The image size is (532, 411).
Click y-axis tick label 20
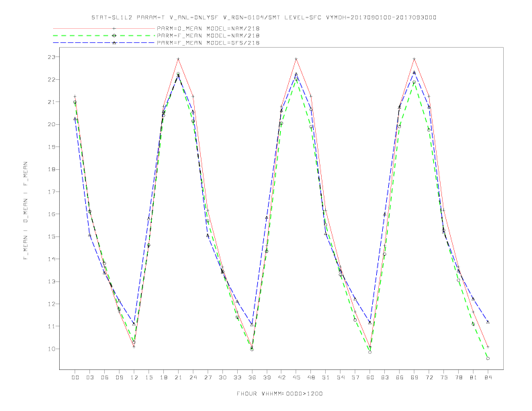(51, 124)
